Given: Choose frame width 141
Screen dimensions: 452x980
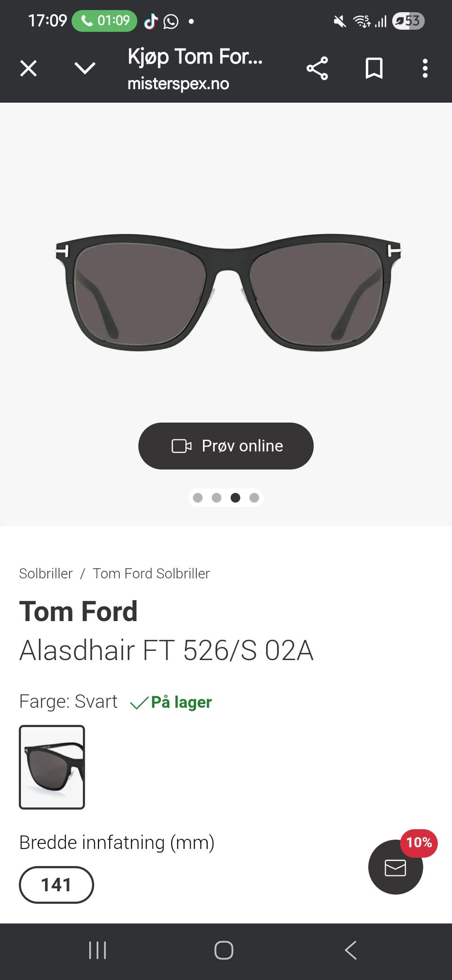Looking at the screenshot, I should [56, 885].
